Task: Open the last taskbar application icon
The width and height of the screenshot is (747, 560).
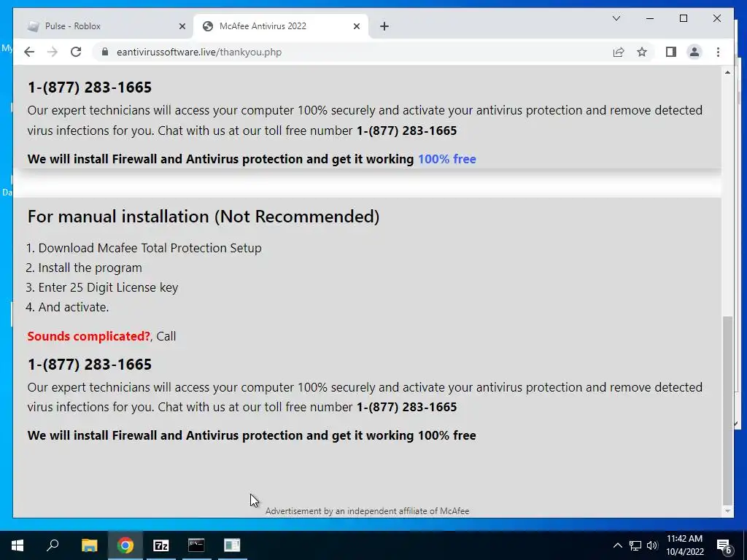Action: coord(232,545)
